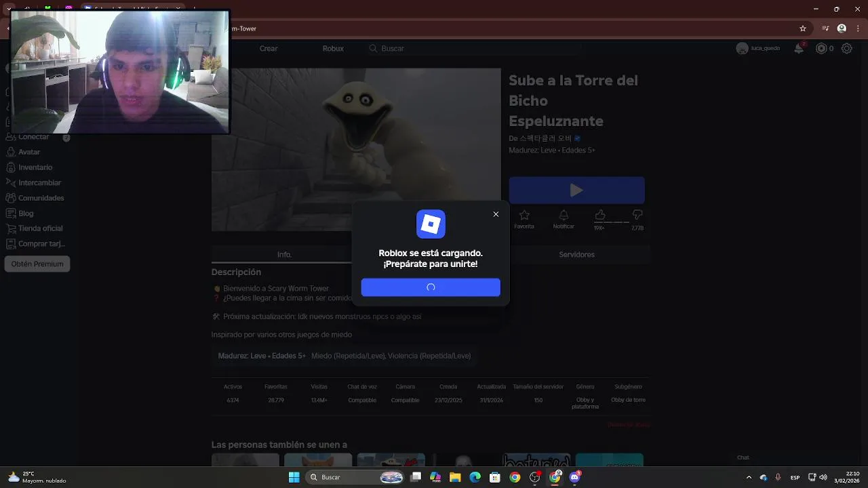Close the Roblox loading dialog

(496, 214)
